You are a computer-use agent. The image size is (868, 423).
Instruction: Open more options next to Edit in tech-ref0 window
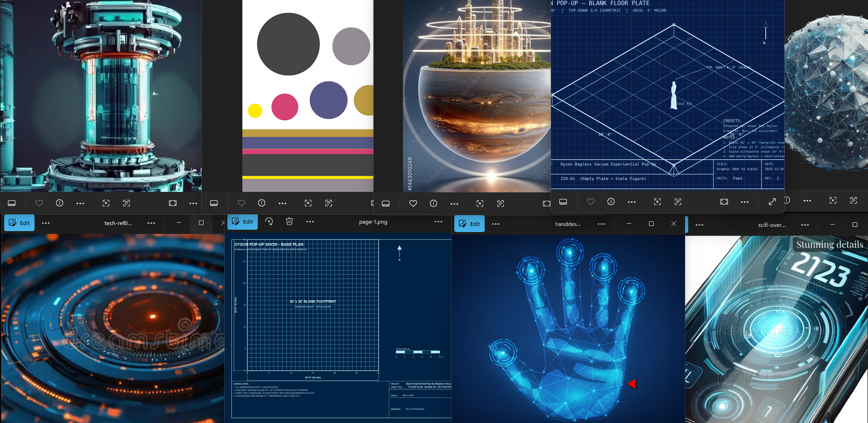[46, 223]
